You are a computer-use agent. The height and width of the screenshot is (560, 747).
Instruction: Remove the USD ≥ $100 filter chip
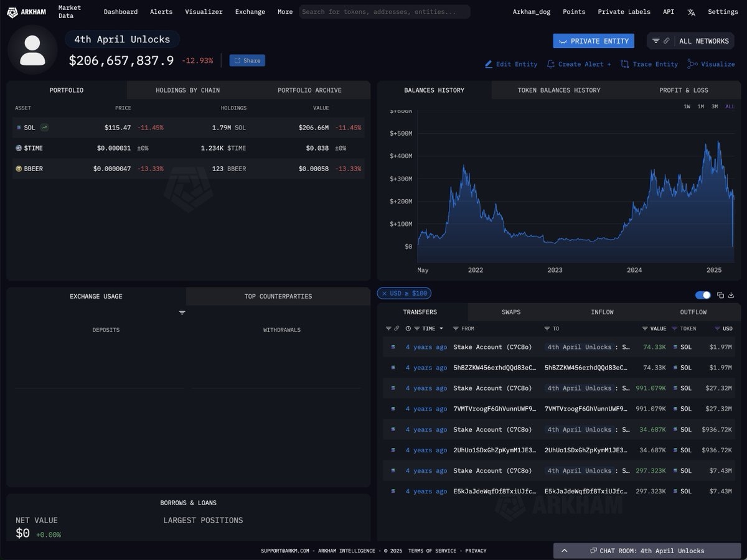coord(385,293)
